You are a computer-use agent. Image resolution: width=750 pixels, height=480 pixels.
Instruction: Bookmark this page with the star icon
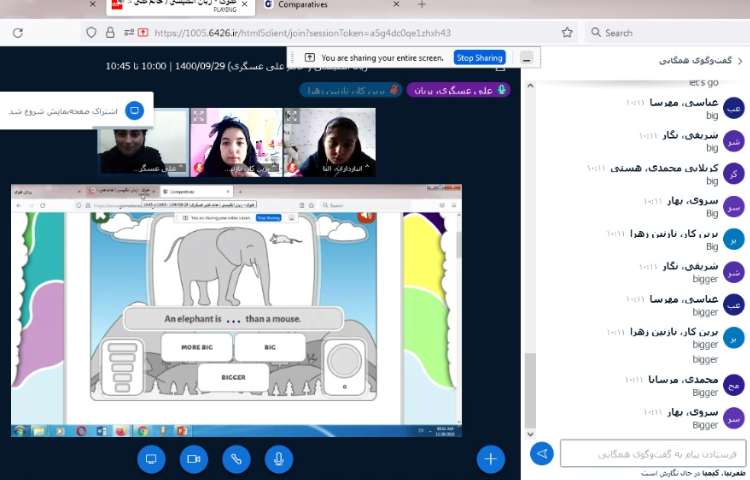[x=567, y=32]
